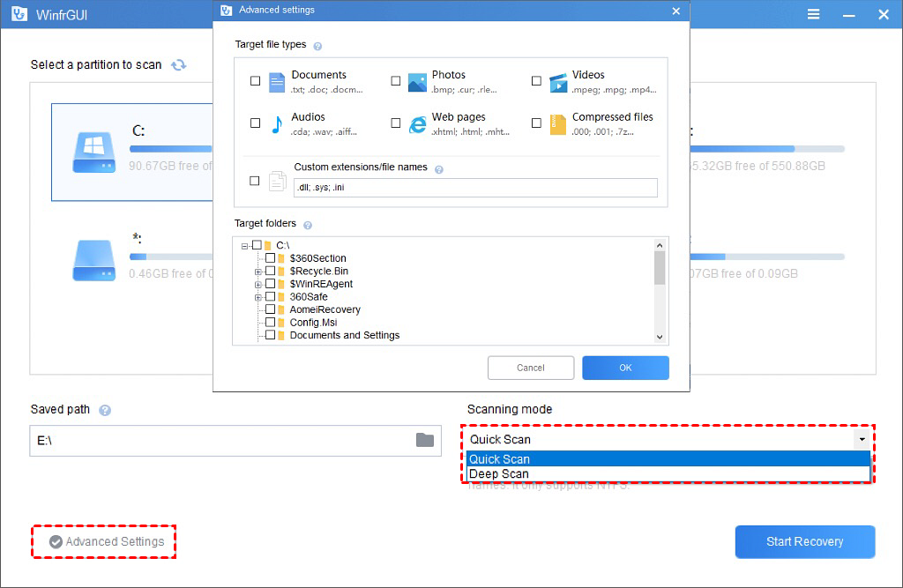
Task: Select the $360Section folder name
Action: pos(317,258)
